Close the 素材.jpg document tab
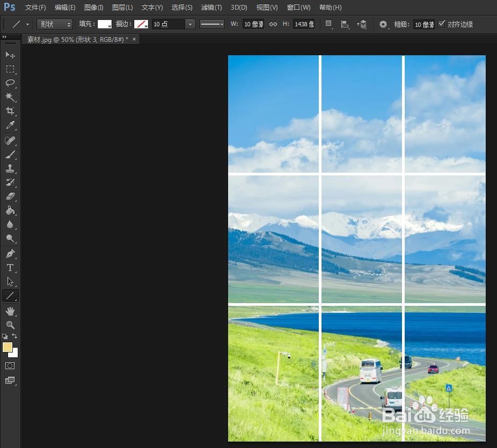Screen dimensions: 497x448 pyautogui.click(x=134, y=39)
